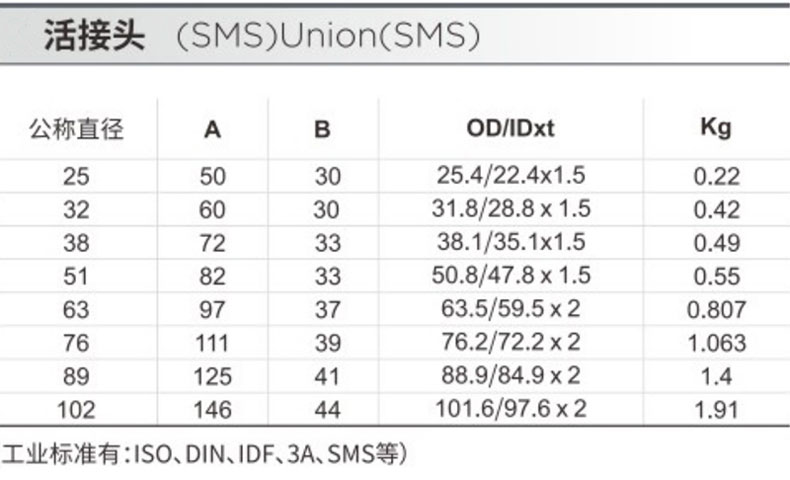Select the A value 125
Image resolution: width=790 pixels, height=480 pixels.
click(x=213, y=376)
